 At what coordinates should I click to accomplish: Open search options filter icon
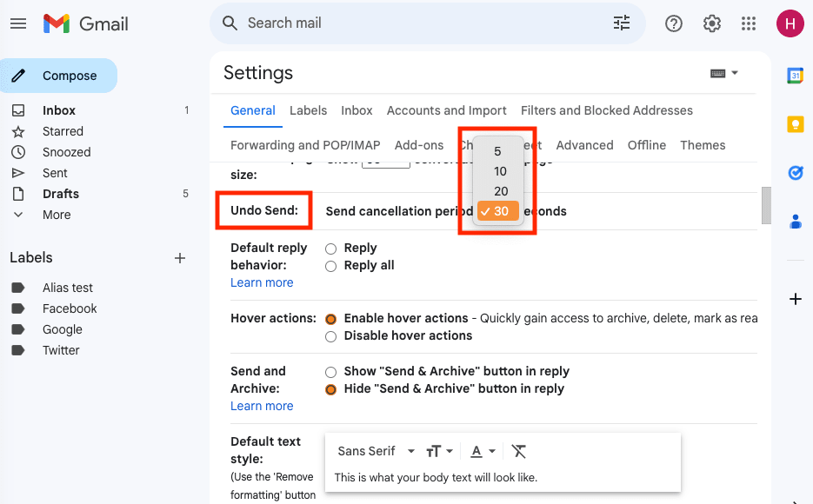pos(621,23)
